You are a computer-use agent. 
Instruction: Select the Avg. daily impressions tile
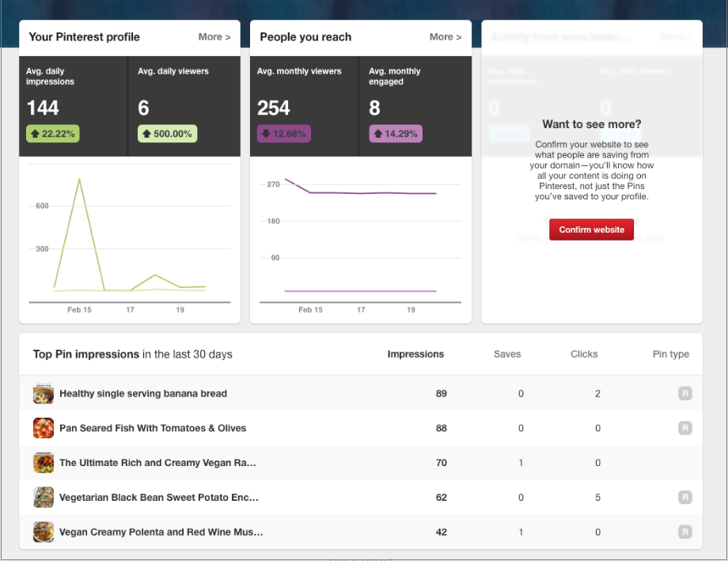tap(73, 106)
